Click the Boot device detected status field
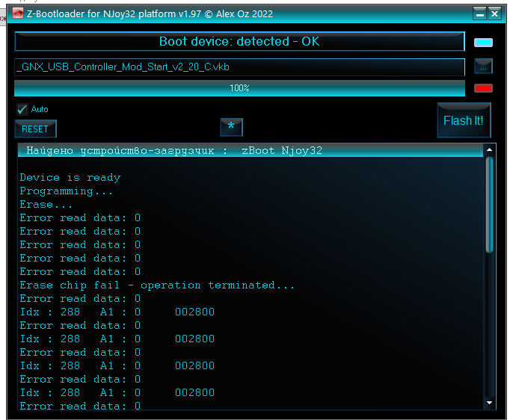Screen dimensions: 510x420 pyautogui.click(x=239, y=42)
